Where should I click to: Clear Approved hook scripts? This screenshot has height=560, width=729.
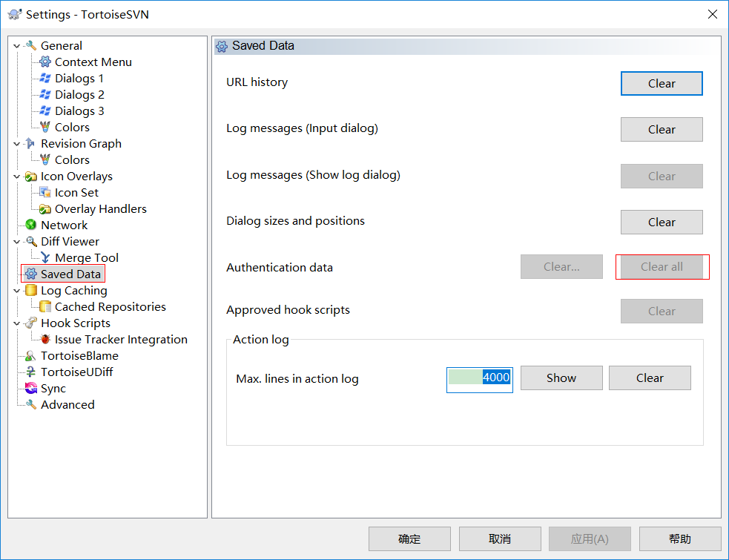(x=662, y=312)
